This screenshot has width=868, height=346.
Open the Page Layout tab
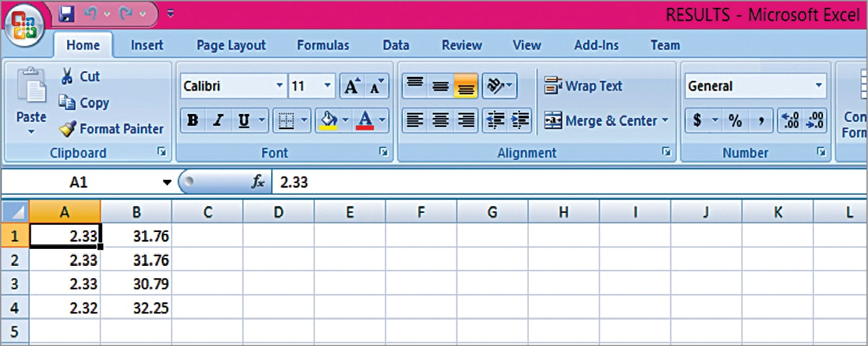(x=231, y=46)
